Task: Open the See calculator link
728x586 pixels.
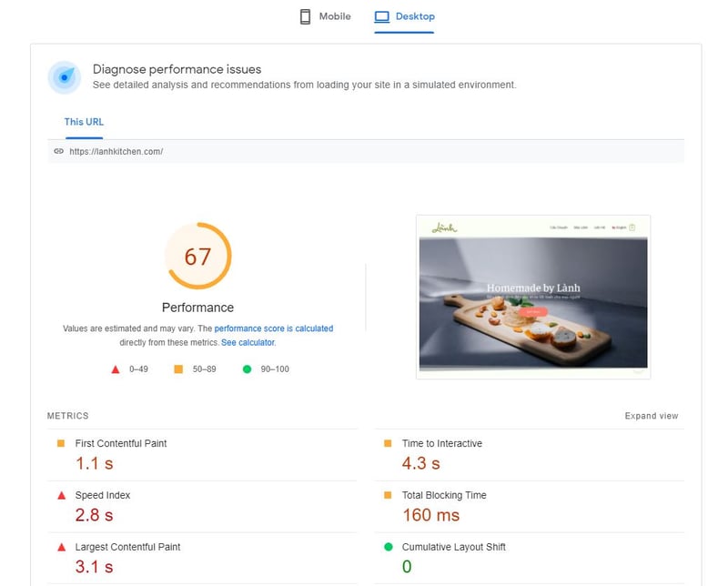Action: click(248, 343)
